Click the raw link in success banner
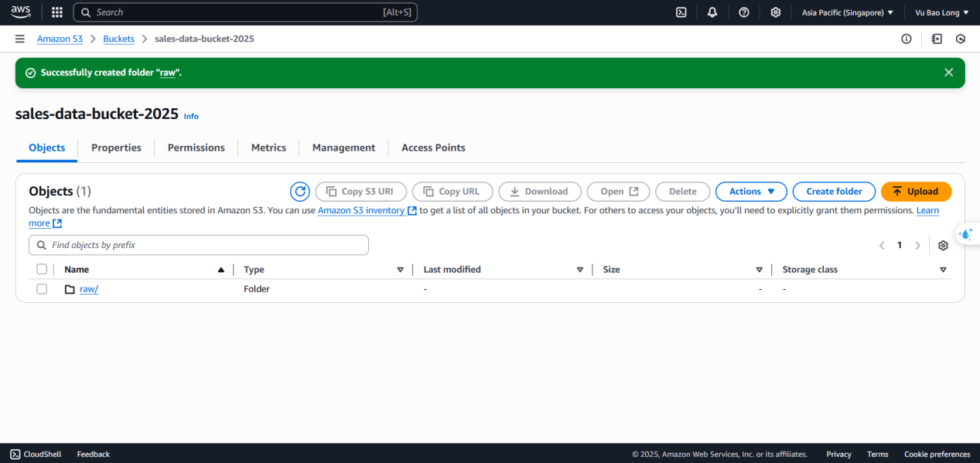The height and width of the screenshot is (463, 980). pos(168,72)
